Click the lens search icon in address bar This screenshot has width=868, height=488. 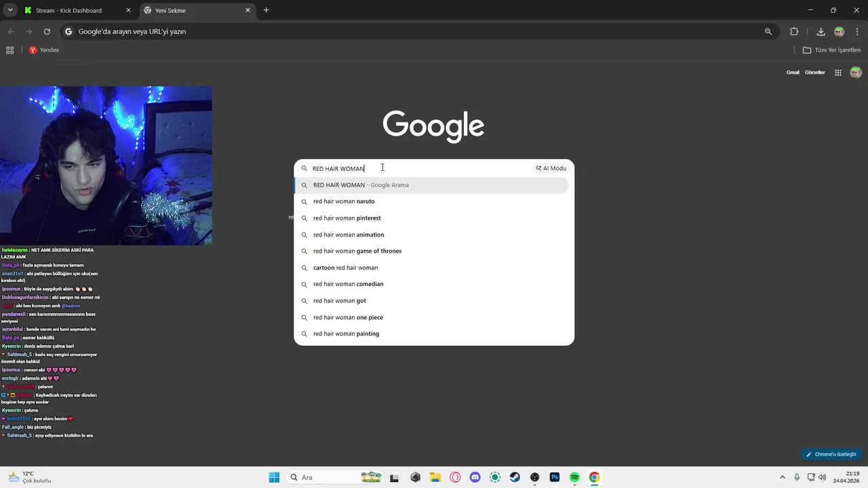(x=768, y=31)
